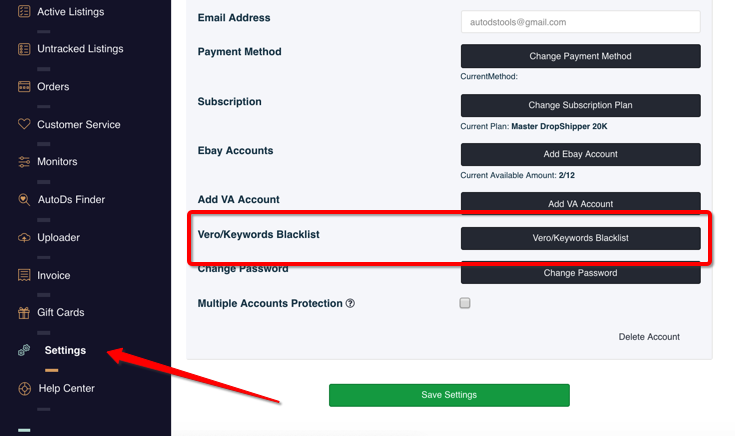The width and height of the screenshot is (735, 436).
Task: Click the Active Listings sidebar icon
Action: tap(24, 11)
